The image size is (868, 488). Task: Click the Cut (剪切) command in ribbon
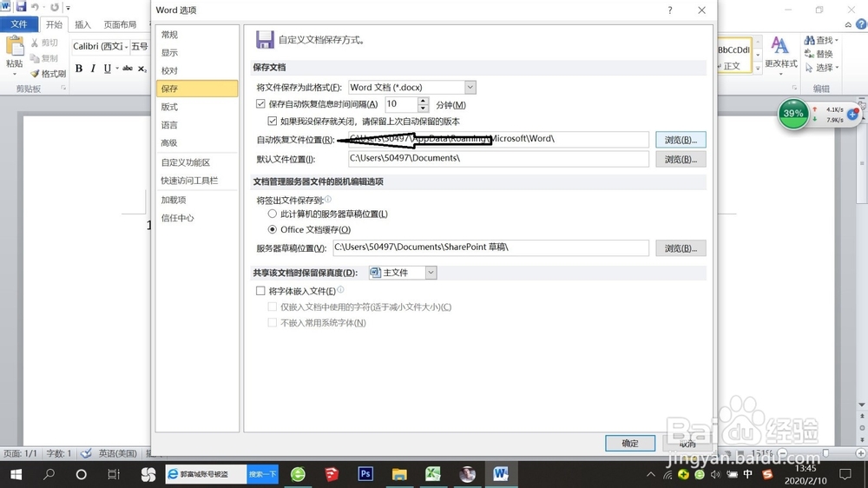click(44, 43)
